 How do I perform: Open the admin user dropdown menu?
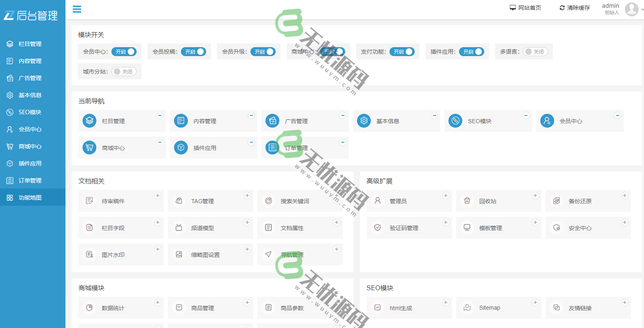tap(632, 9)
